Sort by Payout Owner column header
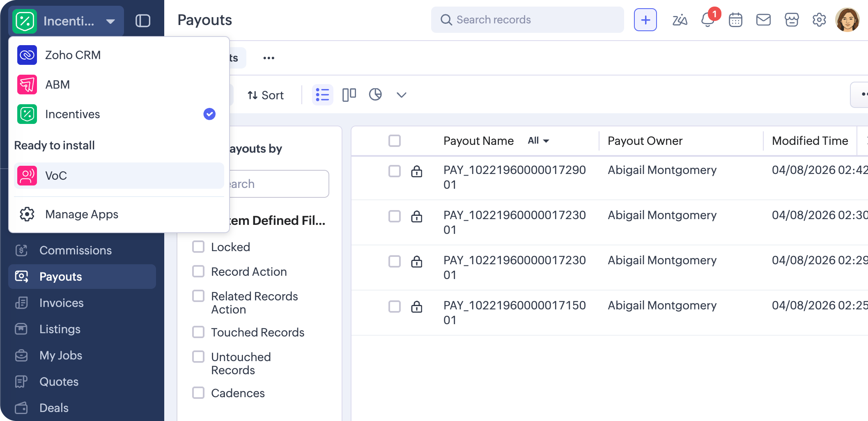Image resolution: width=868 pixels, height=421 pixels. (x=645, y=141)
